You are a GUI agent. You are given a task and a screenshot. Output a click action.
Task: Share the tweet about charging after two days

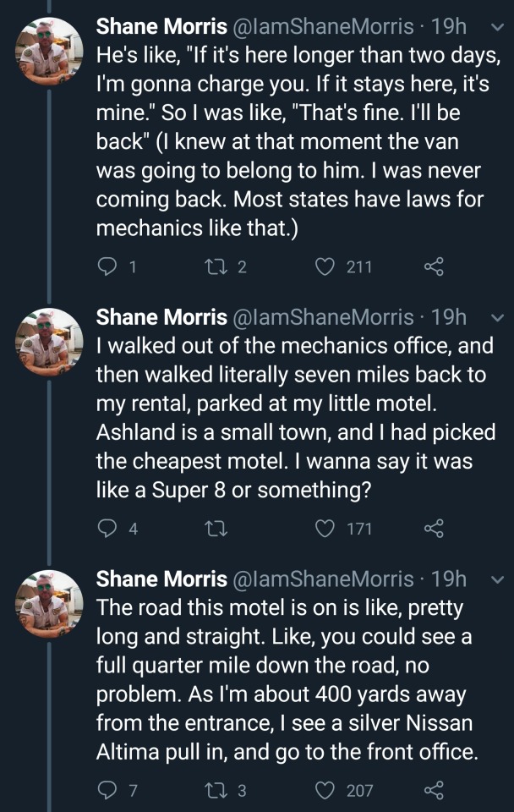pyautogui.click(x=432, y=267)
